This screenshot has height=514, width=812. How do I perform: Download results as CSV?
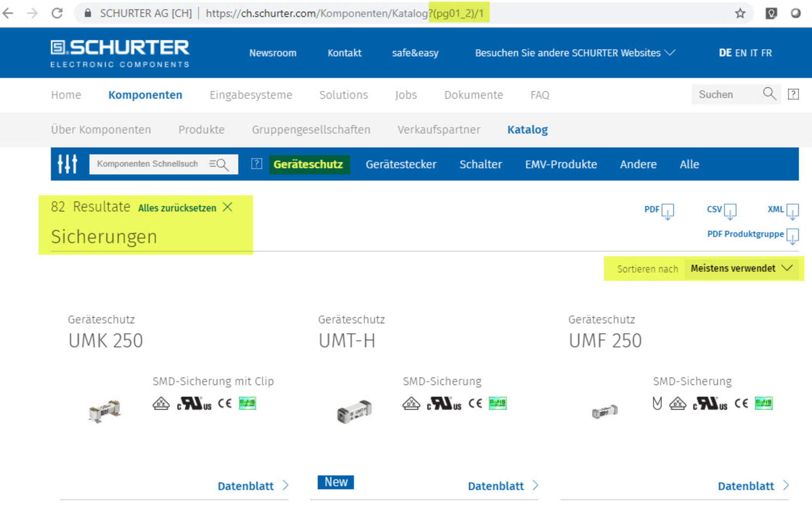[722, 211]
